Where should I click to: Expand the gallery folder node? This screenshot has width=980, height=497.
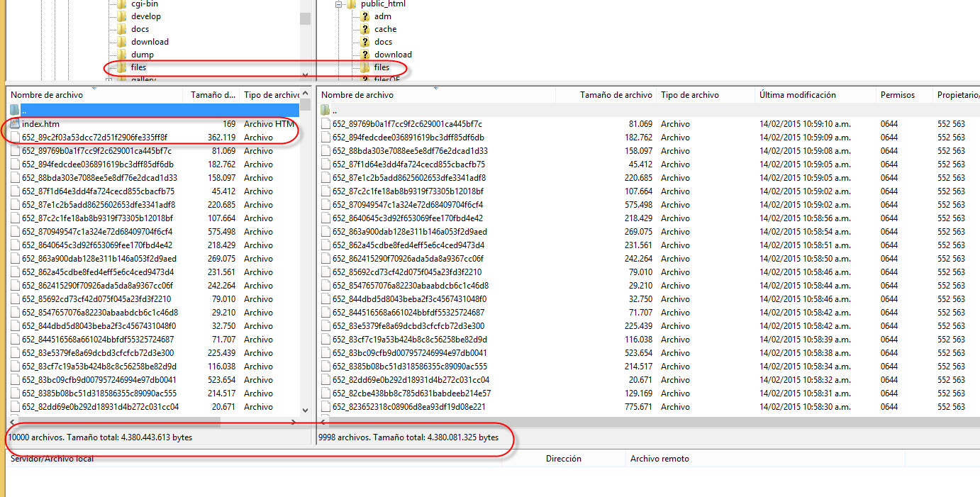point(109,80)
